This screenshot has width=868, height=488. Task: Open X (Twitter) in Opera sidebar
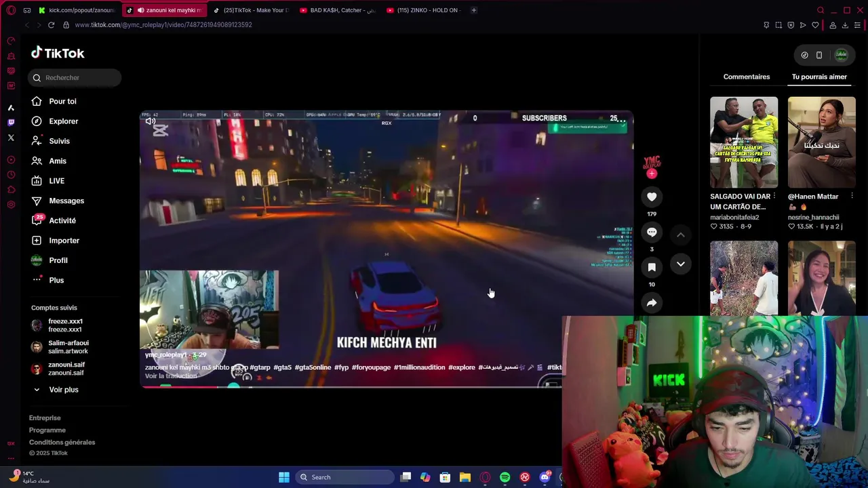(11, 138)
